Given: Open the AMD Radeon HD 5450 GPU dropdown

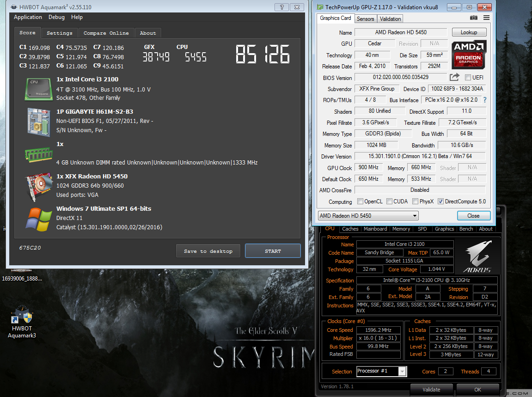Looking at the screenshot, I should tap(368, 215).
